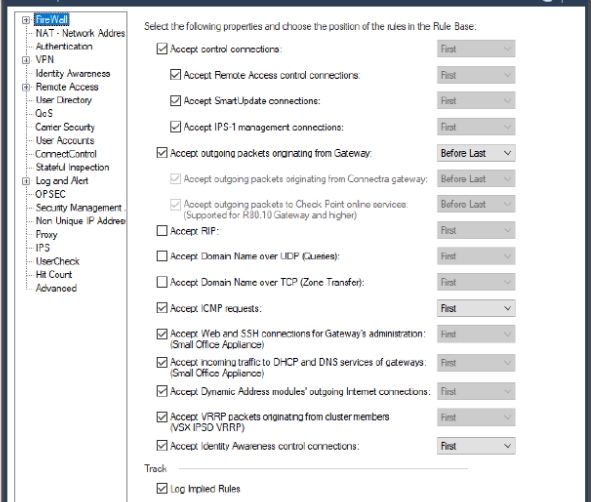Open the outgoing packets Before Last dropdown
The width and height of the screenshot is (591, 502).
click(476, 153)
